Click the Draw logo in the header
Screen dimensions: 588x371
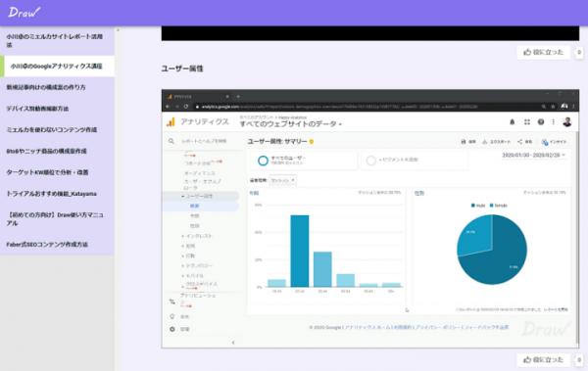click(24, 13)
